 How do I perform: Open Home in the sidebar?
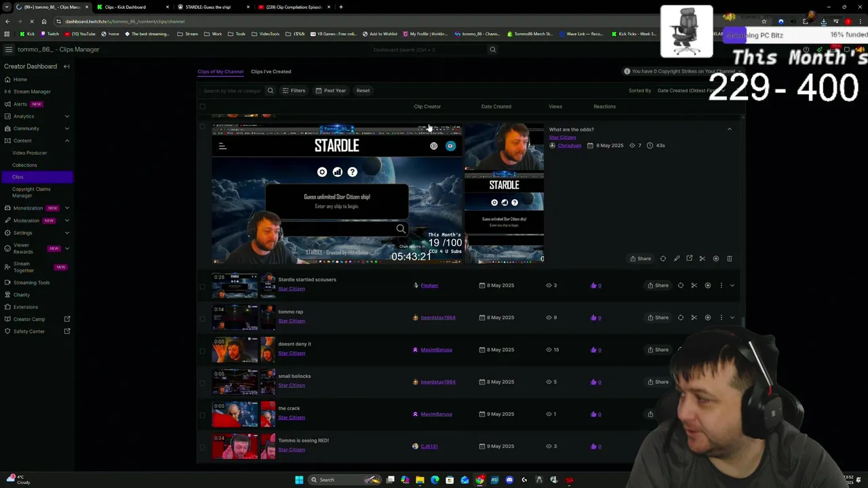click(20, 79)
